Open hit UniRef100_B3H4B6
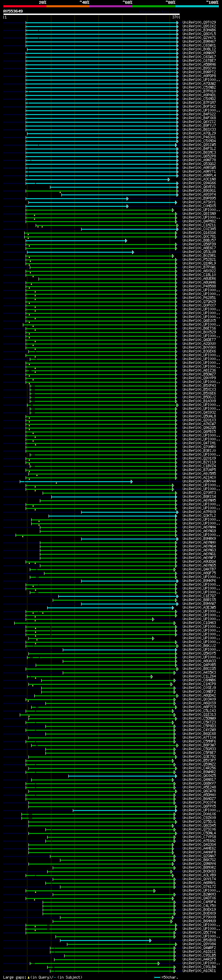 (x=199, y=30)
